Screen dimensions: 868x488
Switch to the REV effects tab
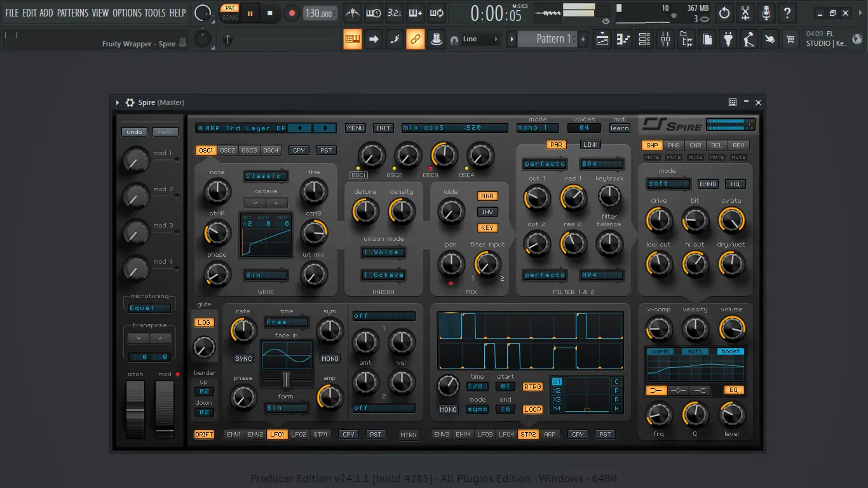(738, 146)
